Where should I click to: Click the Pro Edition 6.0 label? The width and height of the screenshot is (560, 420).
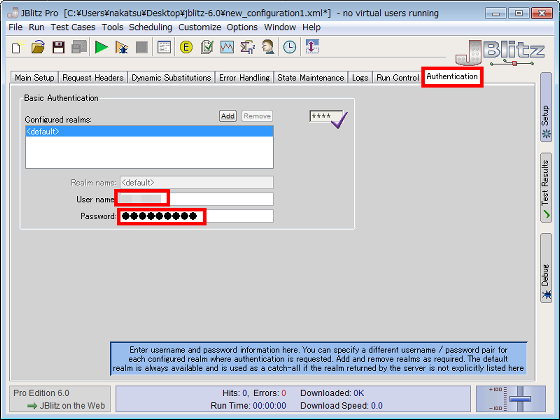(41, 393)
